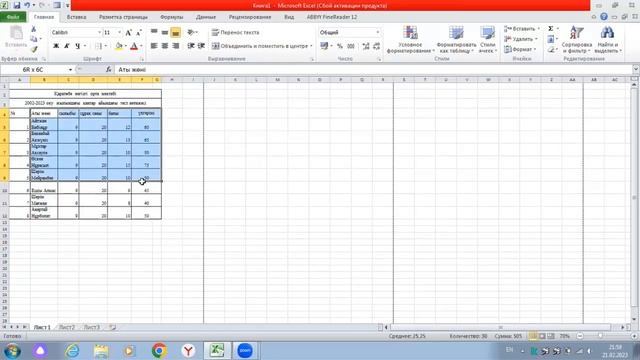The image size is (640, 360).
Task: Toggle bold Ж formatting
Action: 56,46
